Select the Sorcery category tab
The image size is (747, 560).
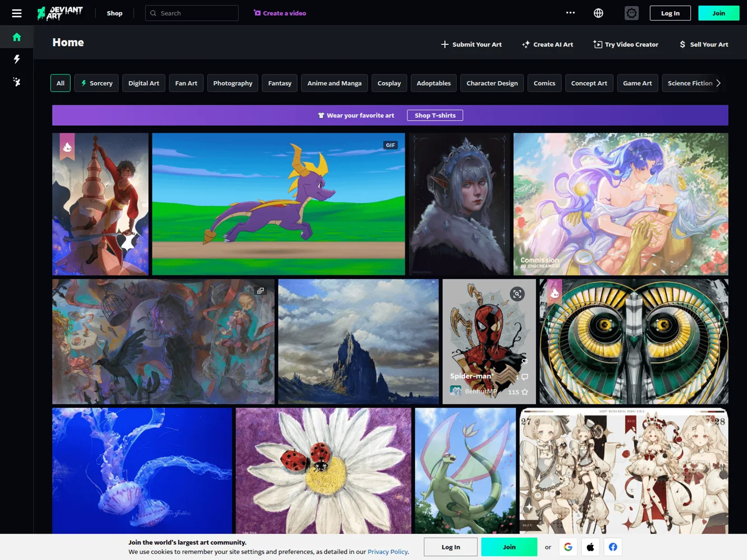96,83
